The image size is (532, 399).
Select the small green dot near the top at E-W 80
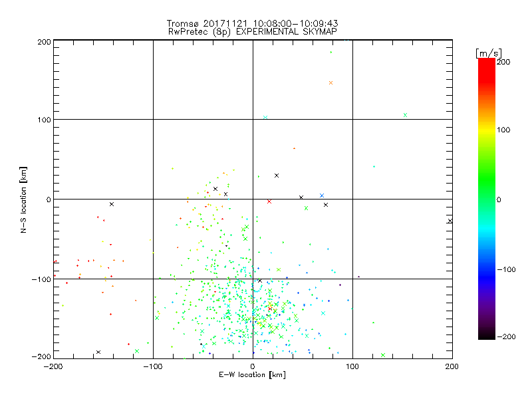(x=331, y=53)
